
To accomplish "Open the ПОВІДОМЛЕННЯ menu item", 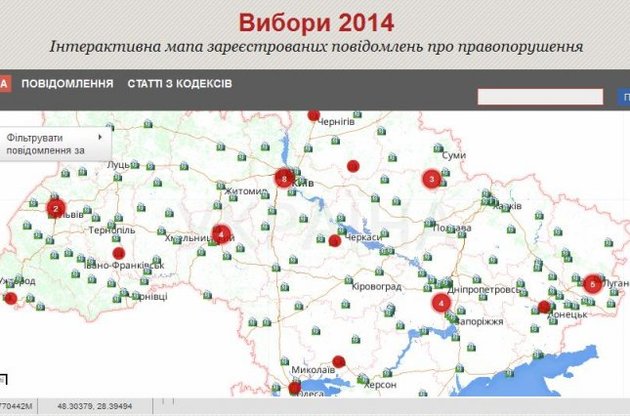I will 67,84.
